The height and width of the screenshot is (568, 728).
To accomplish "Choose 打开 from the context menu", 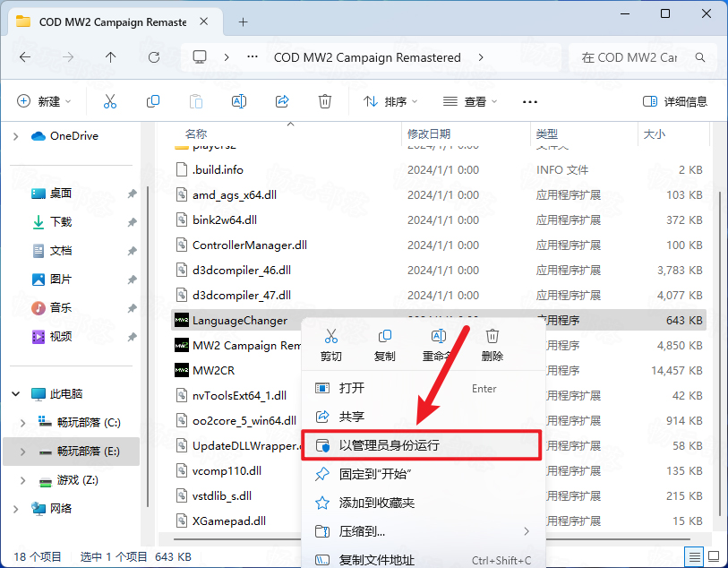I will tap(423, 388).
